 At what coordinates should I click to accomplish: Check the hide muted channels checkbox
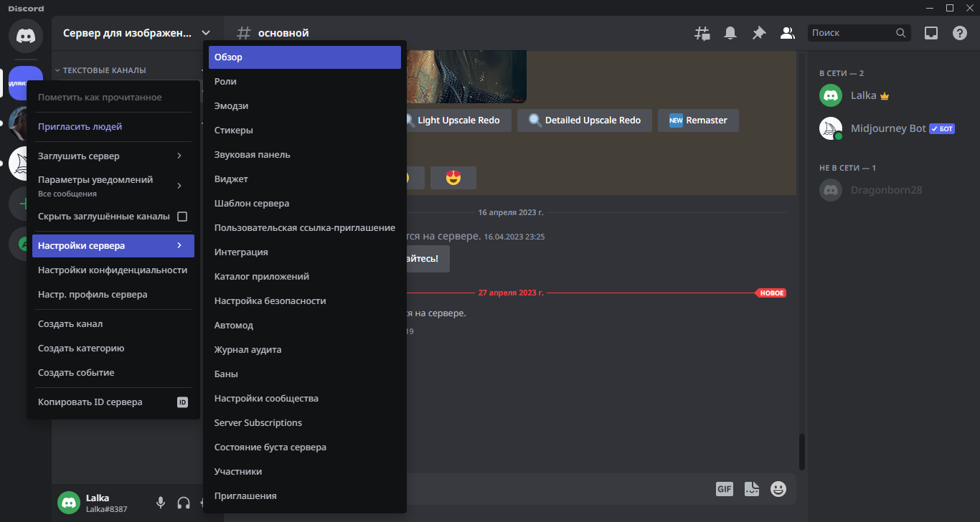click(x=182, y=217)
